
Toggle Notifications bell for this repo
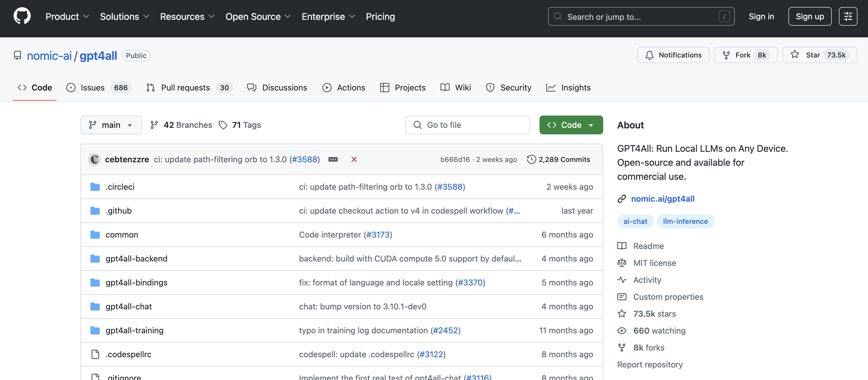(673, 55)
